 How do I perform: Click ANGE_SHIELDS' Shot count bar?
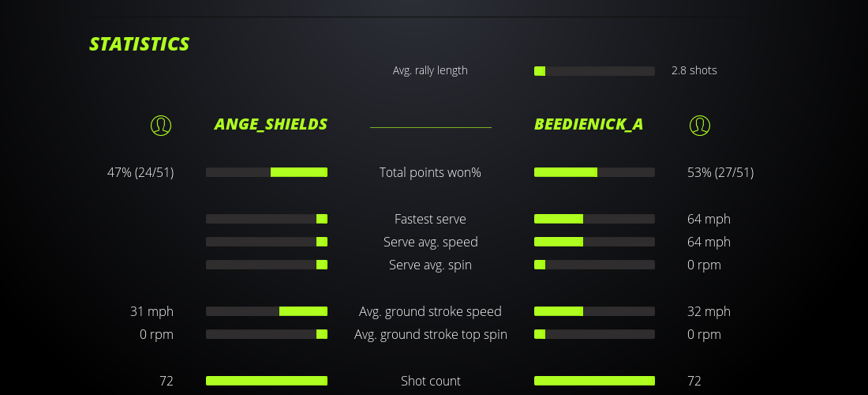[267, 381]
